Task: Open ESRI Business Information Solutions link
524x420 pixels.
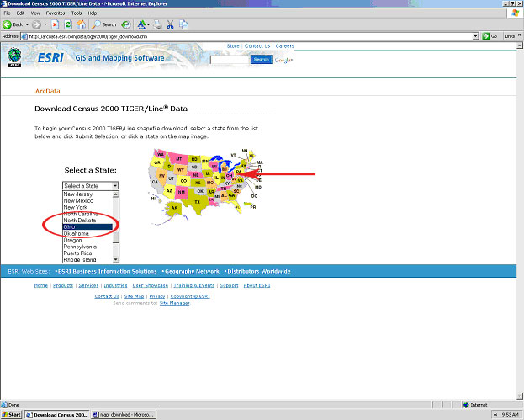Action: point(108,272)
